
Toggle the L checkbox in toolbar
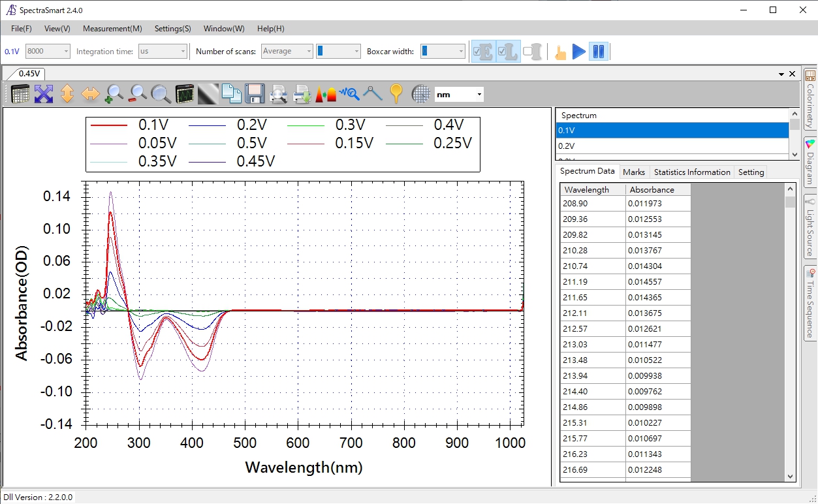coord(508,52)
